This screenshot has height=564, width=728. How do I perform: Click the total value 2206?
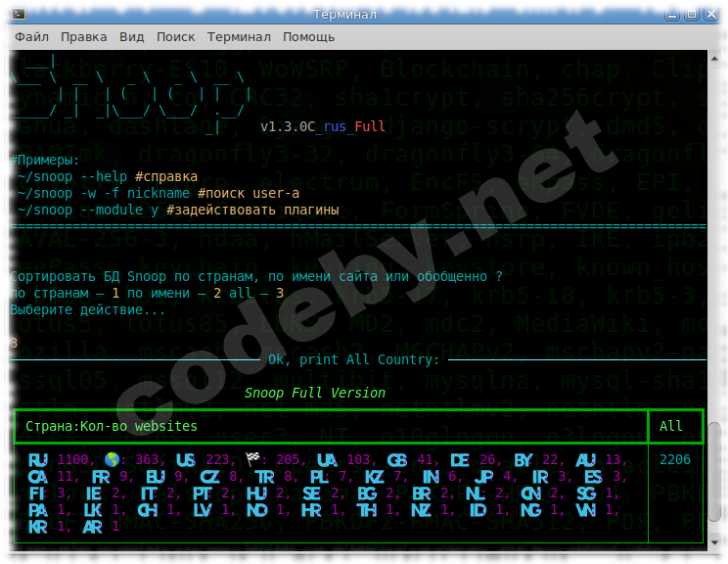coord(674,459)
